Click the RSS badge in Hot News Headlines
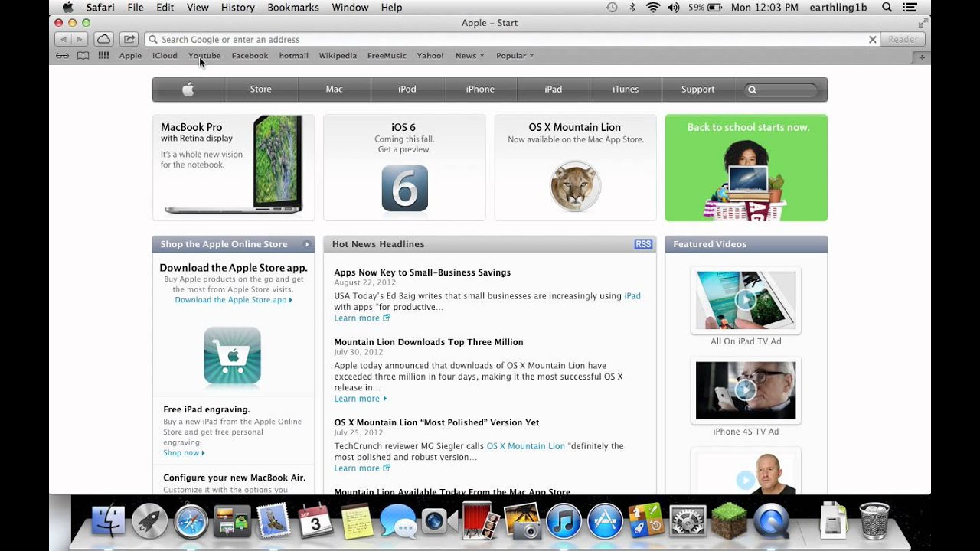 pos(643,244)
